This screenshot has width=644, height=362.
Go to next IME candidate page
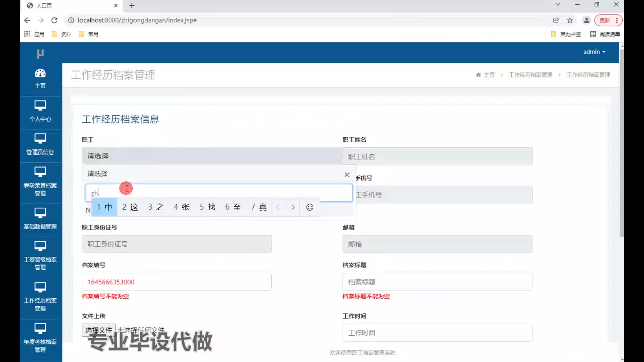coord(293,207)
